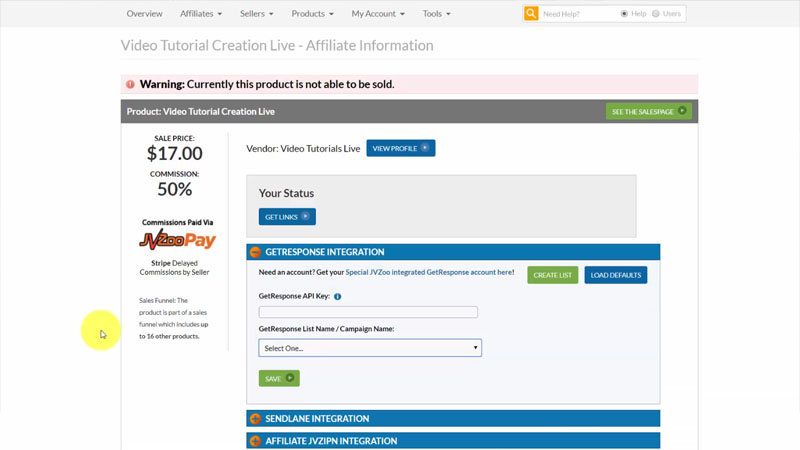Click the Affiliate JVZIPN Integration plus icon

click(x=255, y=441)
